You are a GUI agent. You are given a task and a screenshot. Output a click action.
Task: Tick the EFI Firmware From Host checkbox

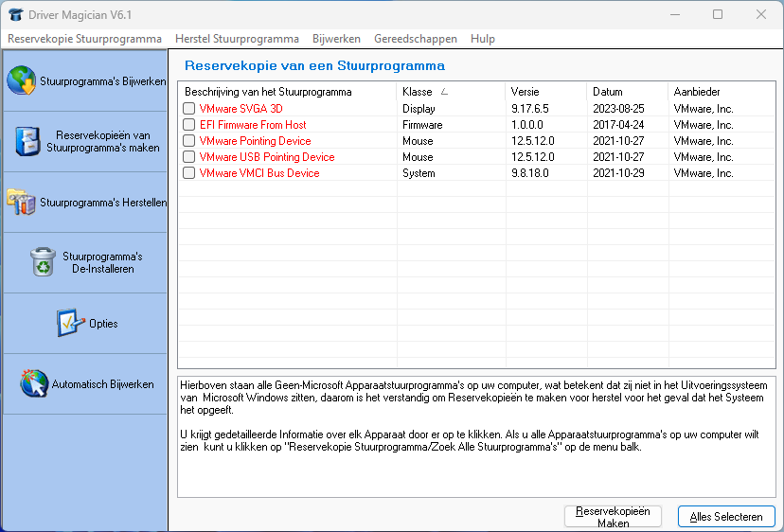pos(188,125)
